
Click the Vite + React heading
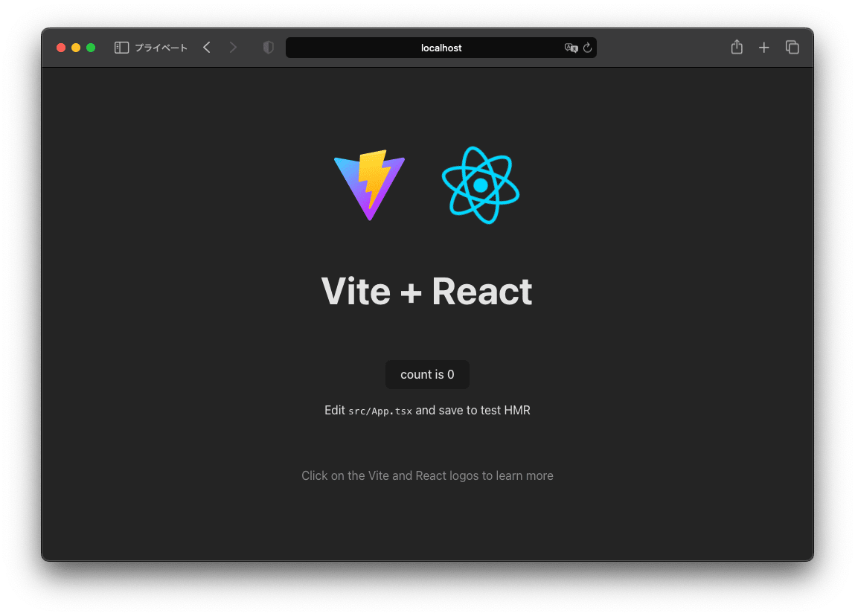pyautogui.click(x=427, y=291)
